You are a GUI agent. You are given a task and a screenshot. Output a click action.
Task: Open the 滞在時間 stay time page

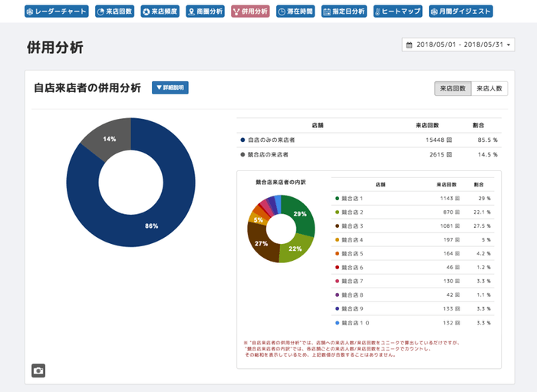click(295, 12)
